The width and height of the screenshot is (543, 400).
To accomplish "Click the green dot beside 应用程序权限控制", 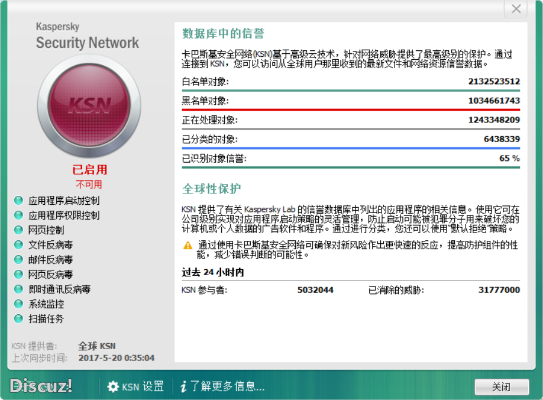I will pyautogui.click(x=18, y=215).
